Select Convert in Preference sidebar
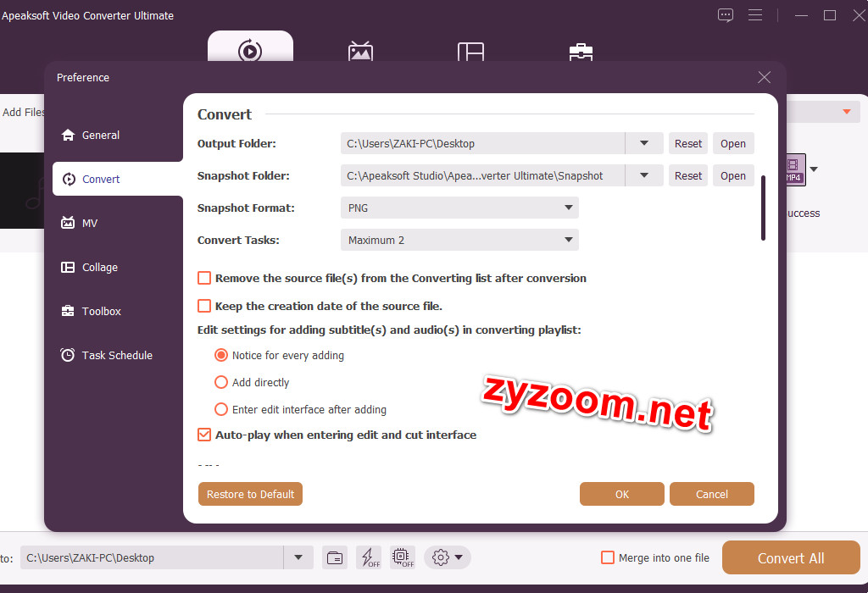The image size is (868, 593). click(117, 179)
